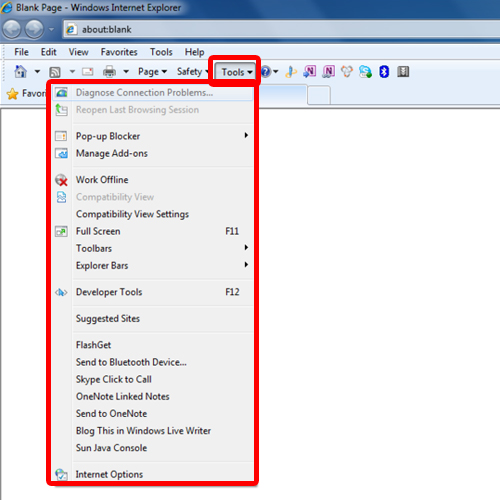
Task: Open Developer Tools
Action: click(x=153, y=292)
